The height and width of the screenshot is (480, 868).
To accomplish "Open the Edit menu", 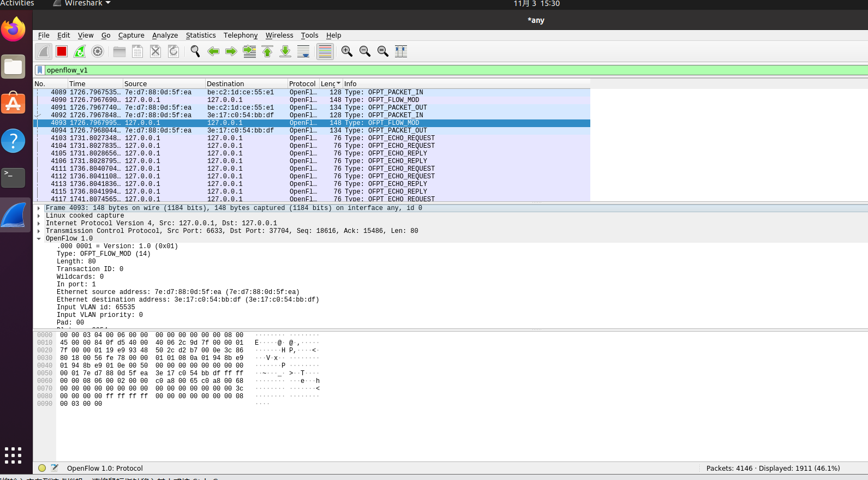I will tap(64, 35).
